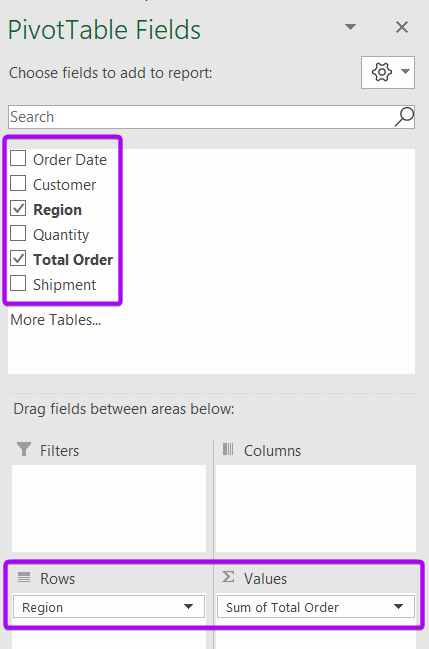The width and height of the screenshot is (429, 649).
Task: Click the Columns area icon
Action: [x=228, y=449]
